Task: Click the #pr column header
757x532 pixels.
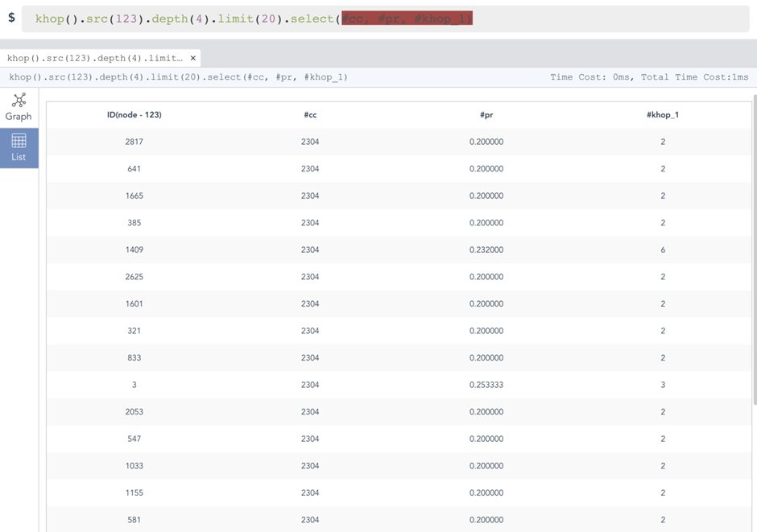Action: [x=486, y=115]
